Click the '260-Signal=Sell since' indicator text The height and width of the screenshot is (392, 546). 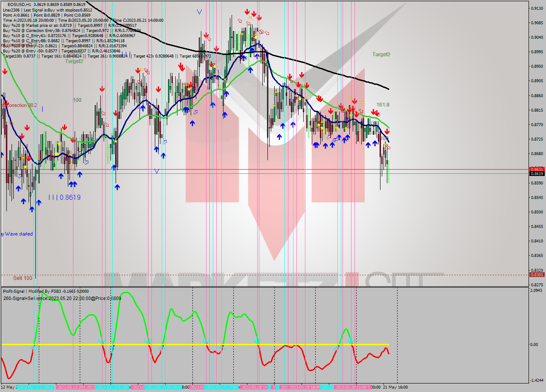(x=62, y=298)
